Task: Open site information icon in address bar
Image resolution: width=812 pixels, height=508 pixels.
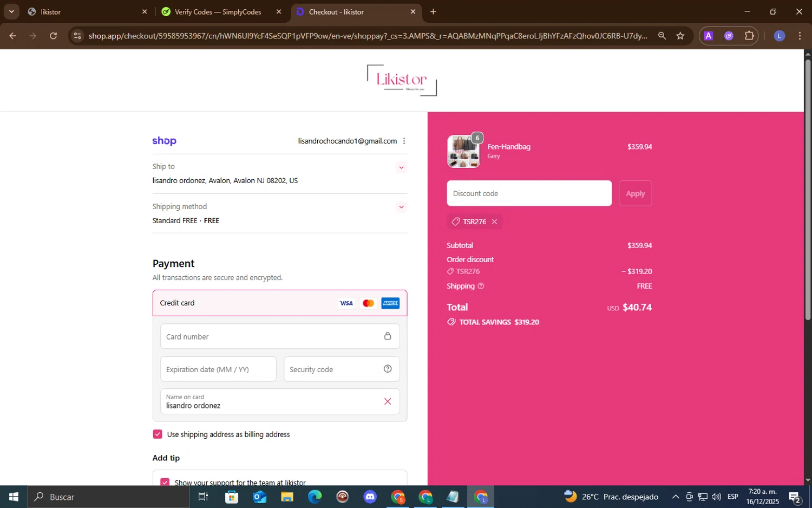Action: tap(77, 36)
